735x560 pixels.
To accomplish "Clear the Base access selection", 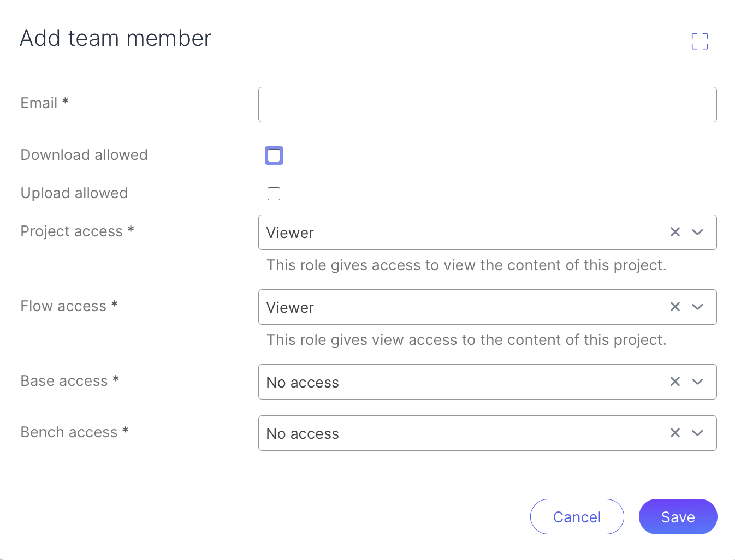I will pos(675,382).
